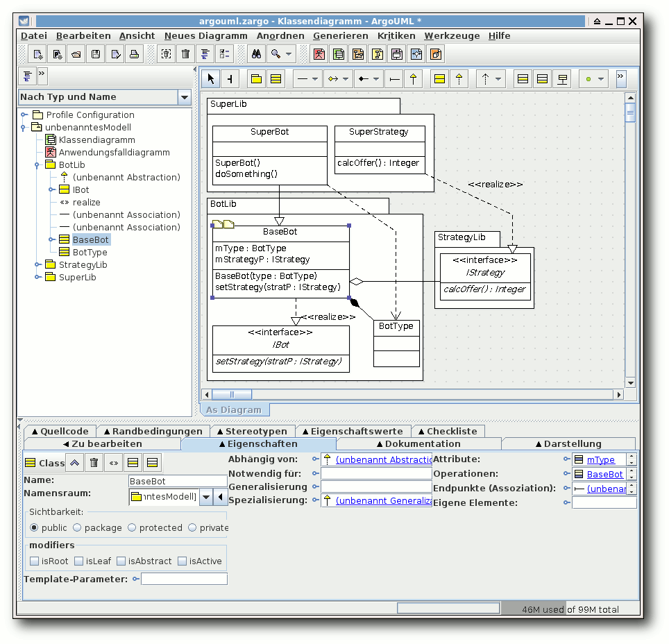
Task: Activate the Broom alignment tool
Action: 230,79
